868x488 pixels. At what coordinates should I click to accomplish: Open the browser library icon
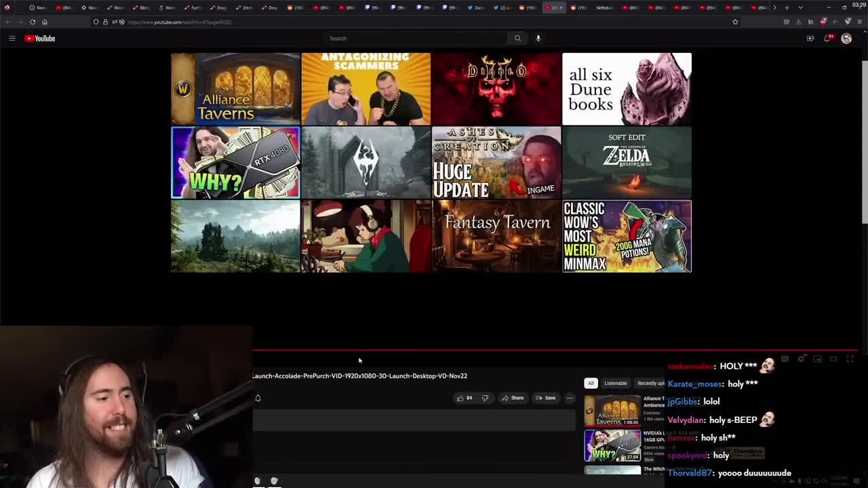click(811, 22)
